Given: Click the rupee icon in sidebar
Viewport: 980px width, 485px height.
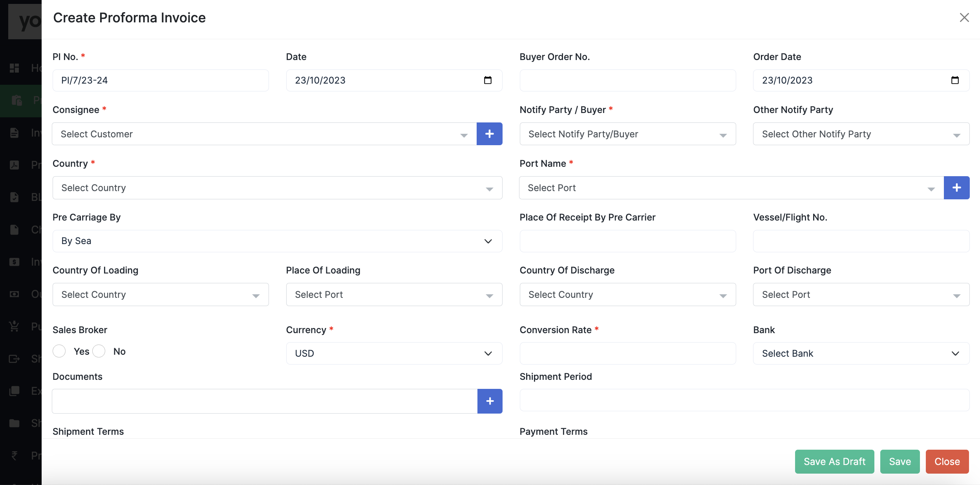Looking at the screenshot, I should tap(15, 455).
